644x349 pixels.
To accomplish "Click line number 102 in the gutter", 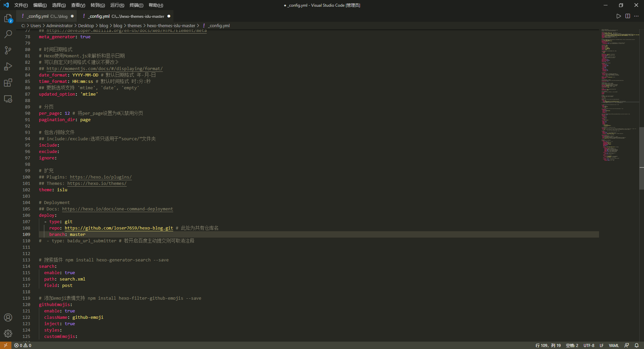I will pyautogui.click(x=26, y=190).
